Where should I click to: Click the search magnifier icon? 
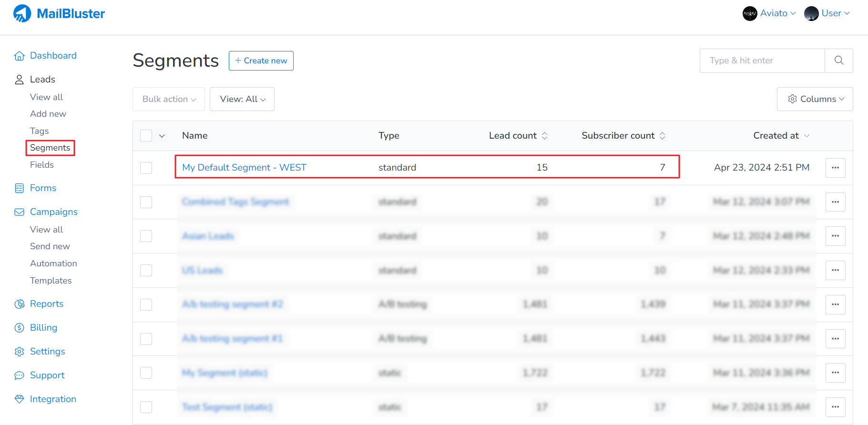(838, 61)
